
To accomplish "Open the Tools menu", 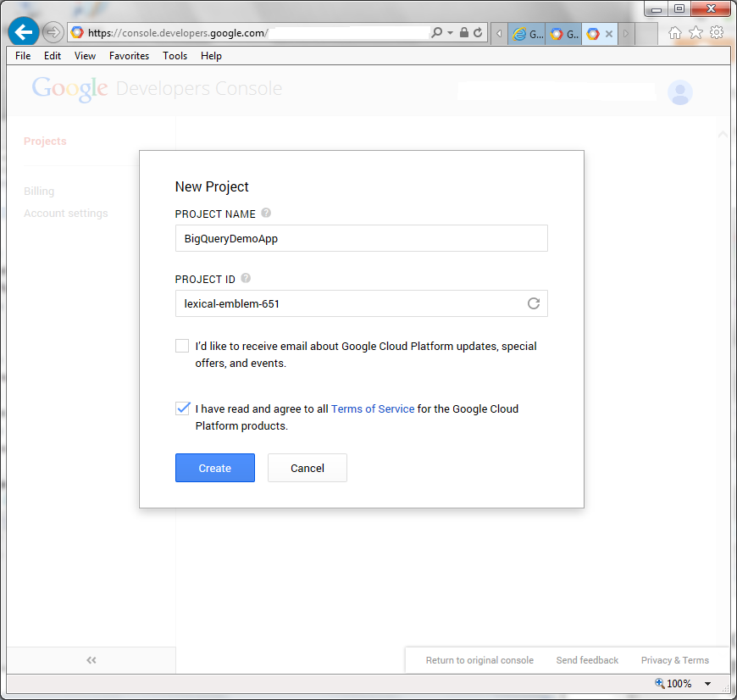I will point(175,56).
